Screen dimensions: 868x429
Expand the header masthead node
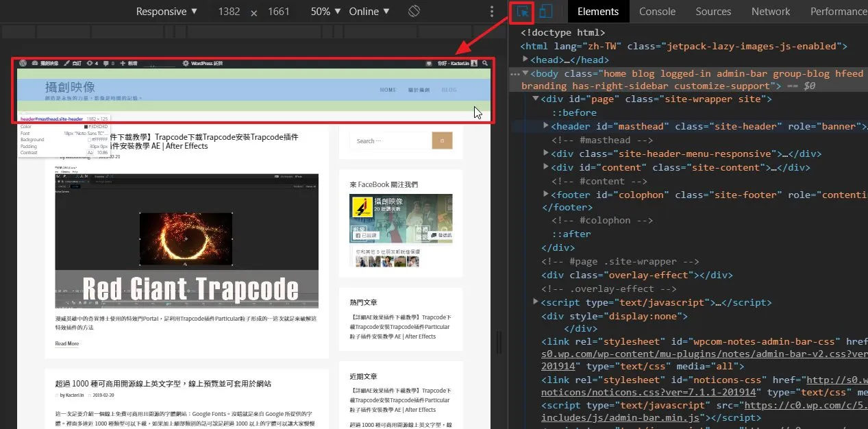546,126
